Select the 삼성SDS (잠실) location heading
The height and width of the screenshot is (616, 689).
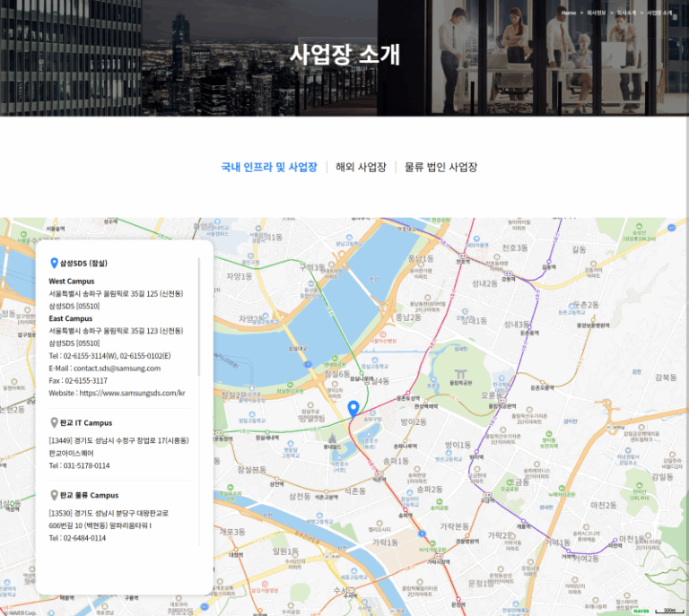tap(83, 264)
